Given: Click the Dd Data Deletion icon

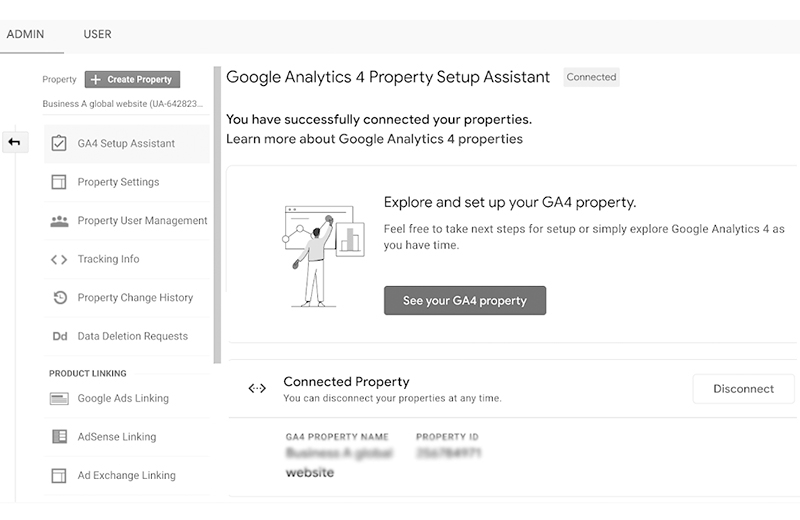Looking at the screenshot, I should coord(60,336).
